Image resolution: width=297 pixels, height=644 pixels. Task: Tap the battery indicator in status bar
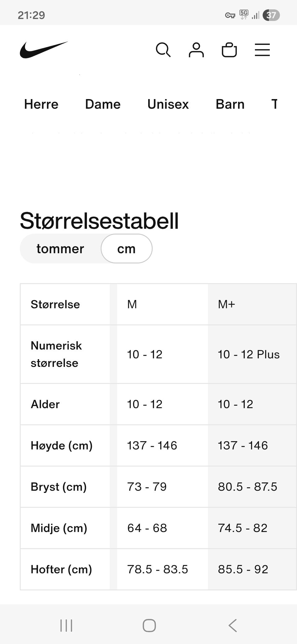click(271, 15)
